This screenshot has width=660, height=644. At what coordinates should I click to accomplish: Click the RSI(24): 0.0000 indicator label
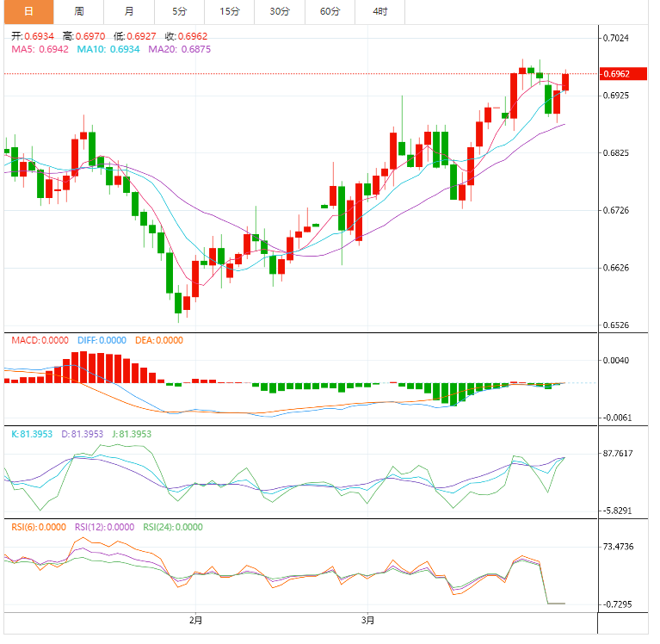coord(173,527)
